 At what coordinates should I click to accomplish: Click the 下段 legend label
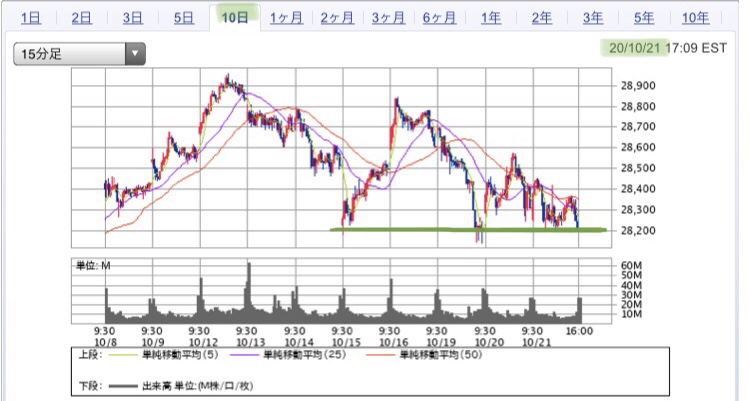coord(90,386)
